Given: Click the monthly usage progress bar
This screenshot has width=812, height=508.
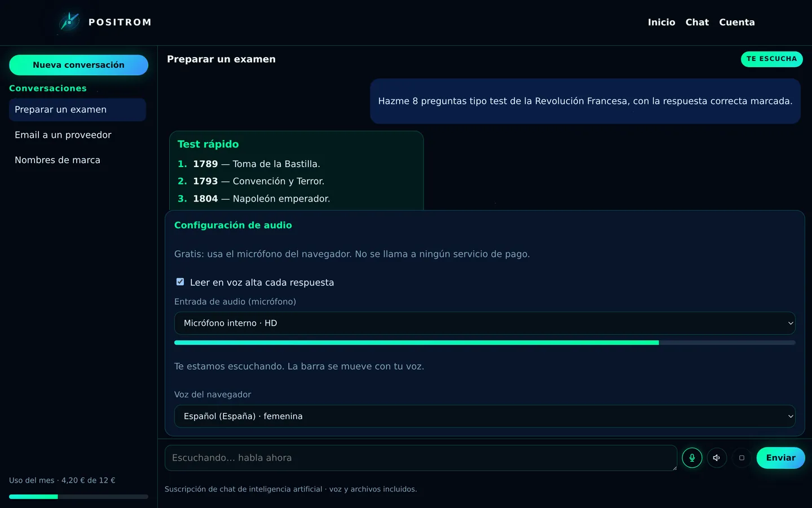Looking at the screenshot, I should pos(78,497).
